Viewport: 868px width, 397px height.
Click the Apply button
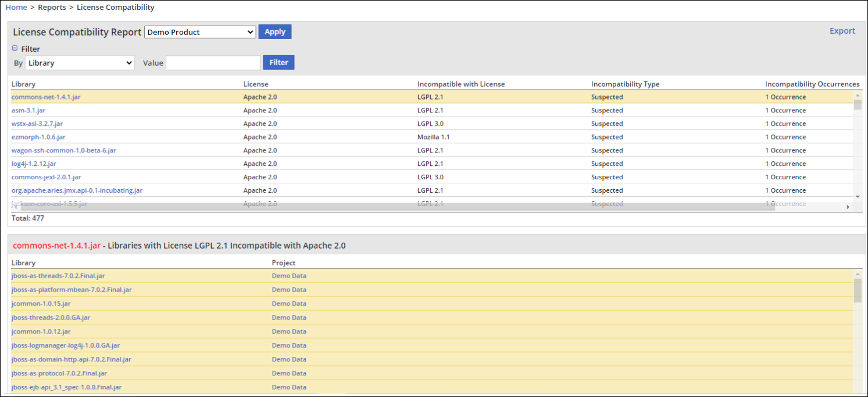tap(274, 32)
